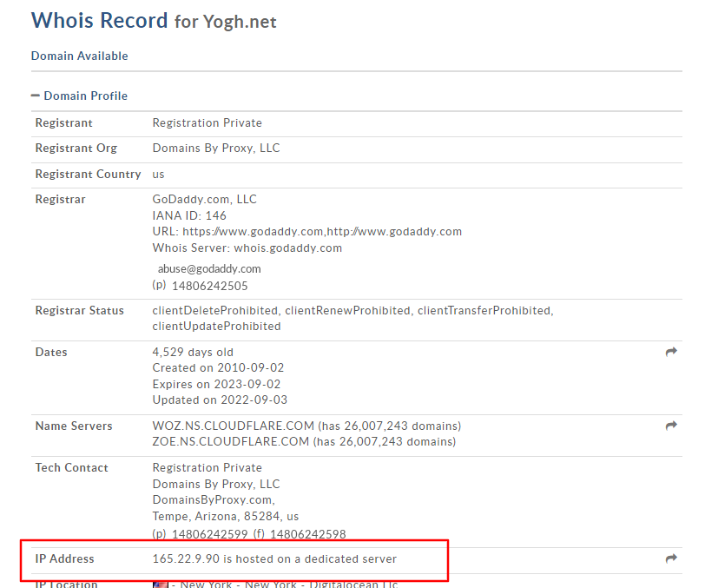705x588 pixels.
Task: Click the Yogh.net domain name in title
Action: tap(240, 22)
